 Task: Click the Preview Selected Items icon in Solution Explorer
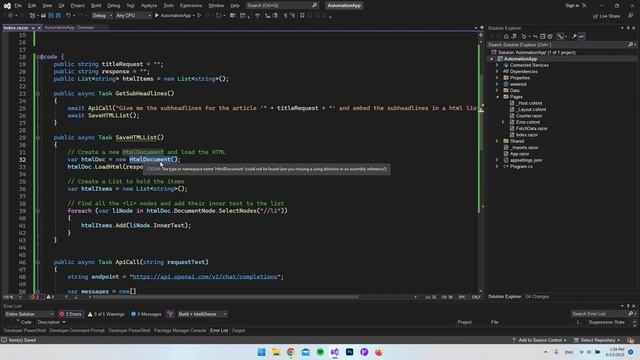582,36
